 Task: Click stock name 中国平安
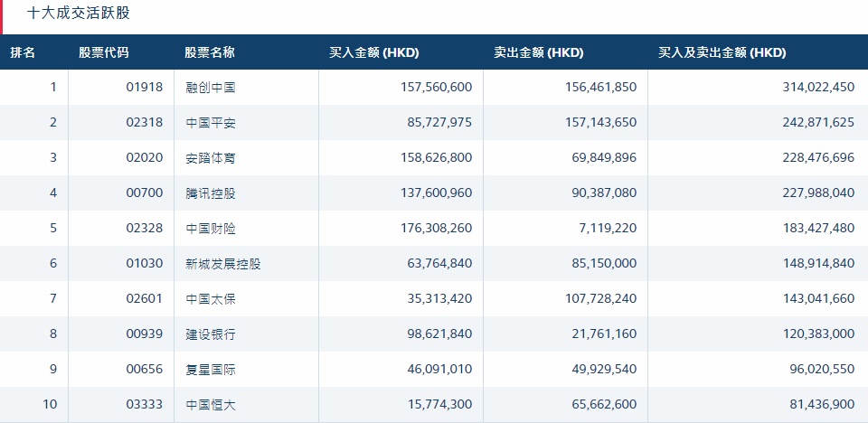point(210,123)
